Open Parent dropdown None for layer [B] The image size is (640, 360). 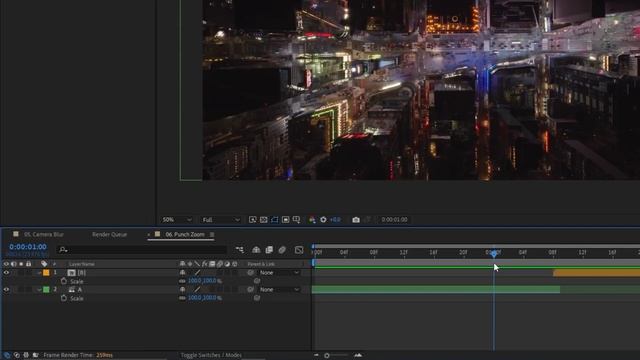tap(279, 273)
